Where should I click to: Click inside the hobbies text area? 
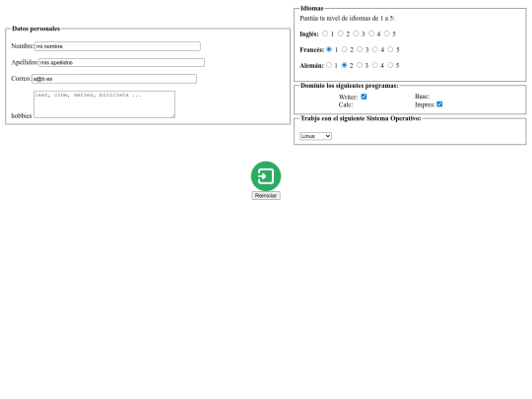104,104
